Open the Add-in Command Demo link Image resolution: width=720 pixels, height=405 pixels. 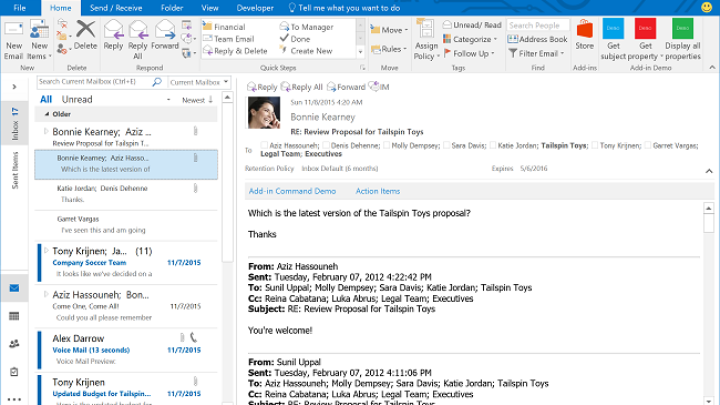pos(292,191)
